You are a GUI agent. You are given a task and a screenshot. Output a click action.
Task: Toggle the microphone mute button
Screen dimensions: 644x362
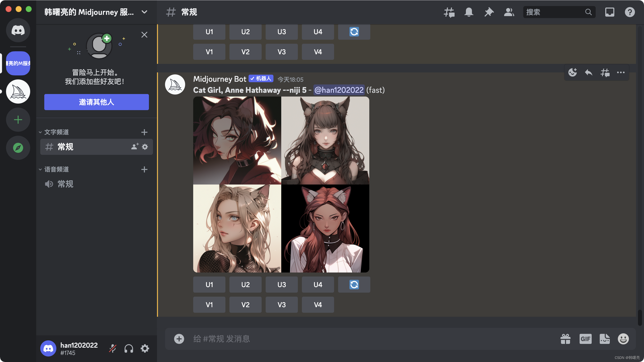(113, 349)
